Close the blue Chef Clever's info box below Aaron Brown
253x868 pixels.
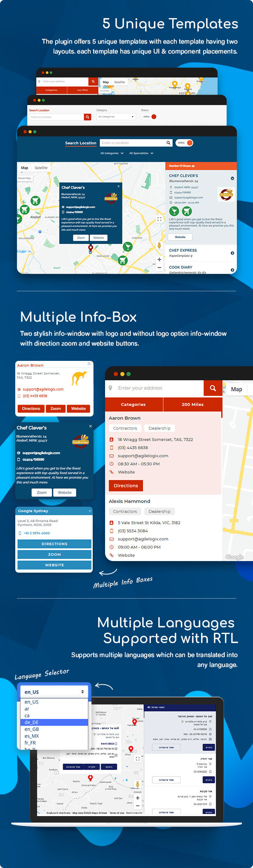point(90,426)
